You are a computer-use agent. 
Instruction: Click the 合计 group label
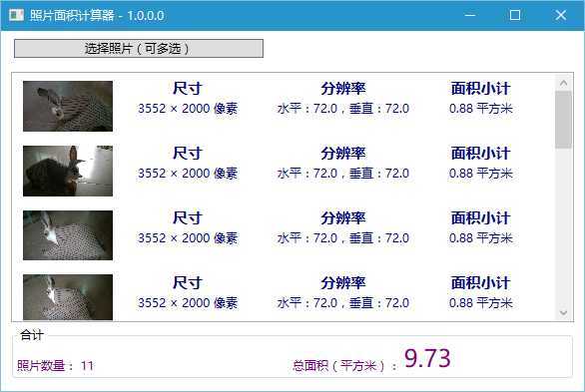pos(32,335)
